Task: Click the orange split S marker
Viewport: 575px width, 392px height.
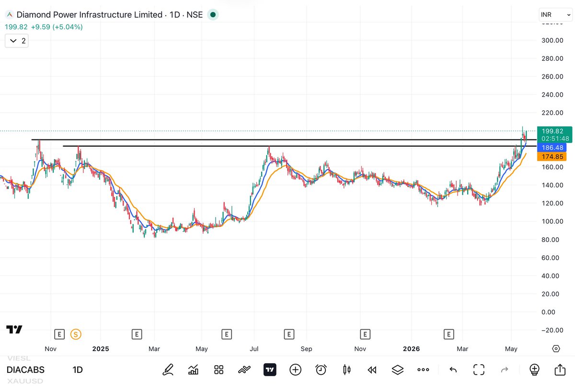Action: coord(75,334)
